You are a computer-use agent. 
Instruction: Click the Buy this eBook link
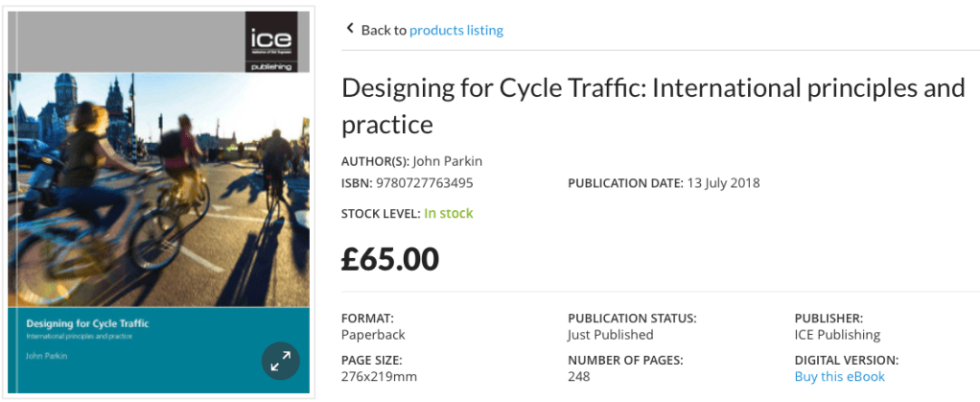[x=839, y=376]
